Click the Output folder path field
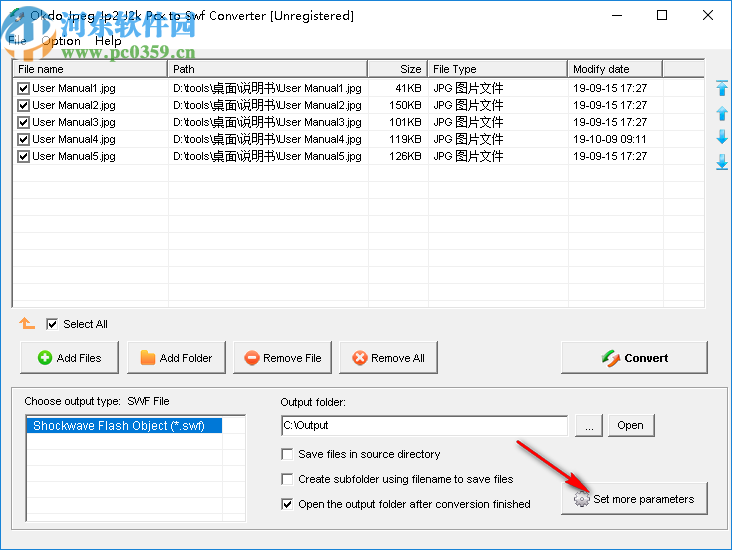The height and width of the screenshot is (550, 732). [x=424, y=425]
